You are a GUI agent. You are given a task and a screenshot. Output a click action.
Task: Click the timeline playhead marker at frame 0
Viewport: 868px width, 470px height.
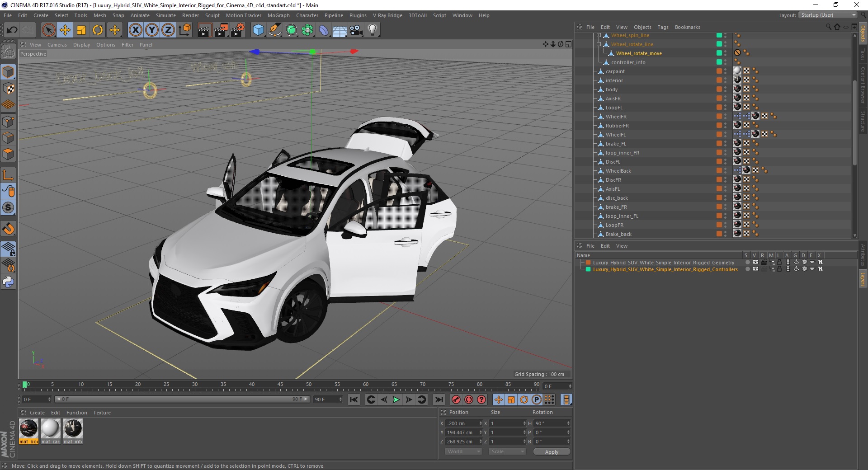click(24, 385)
